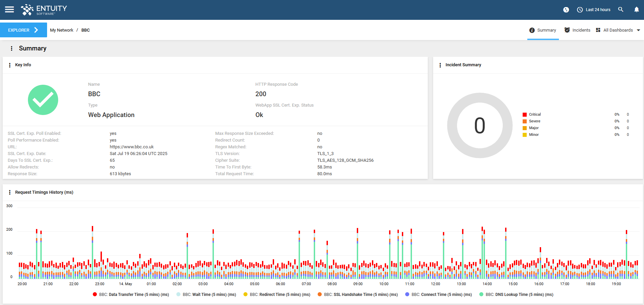Click the HTTP Response Code 200 value
The height and width of the screenshot is (305, 644).
(x=261, y=94)
